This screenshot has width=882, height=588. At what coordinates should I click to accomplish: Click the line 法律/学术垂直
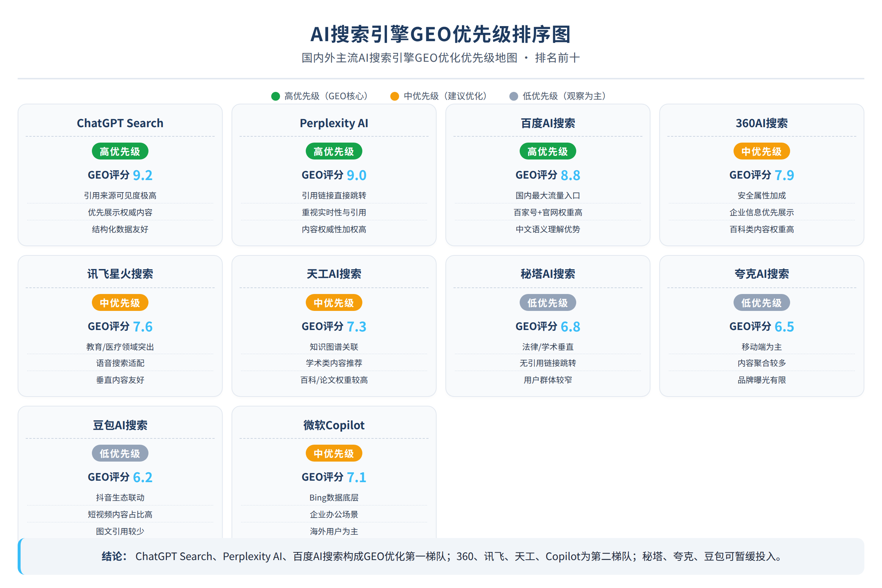pos(548,347)
